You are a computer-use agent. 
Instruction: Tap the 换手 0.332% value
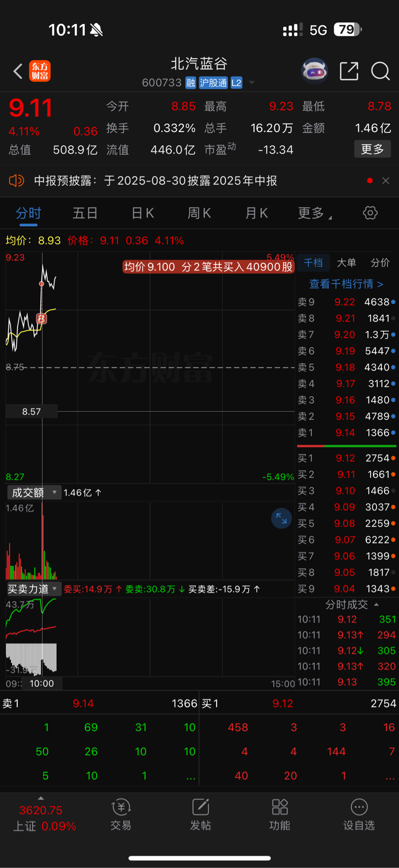pyautogui.click(x=175, y=128)
